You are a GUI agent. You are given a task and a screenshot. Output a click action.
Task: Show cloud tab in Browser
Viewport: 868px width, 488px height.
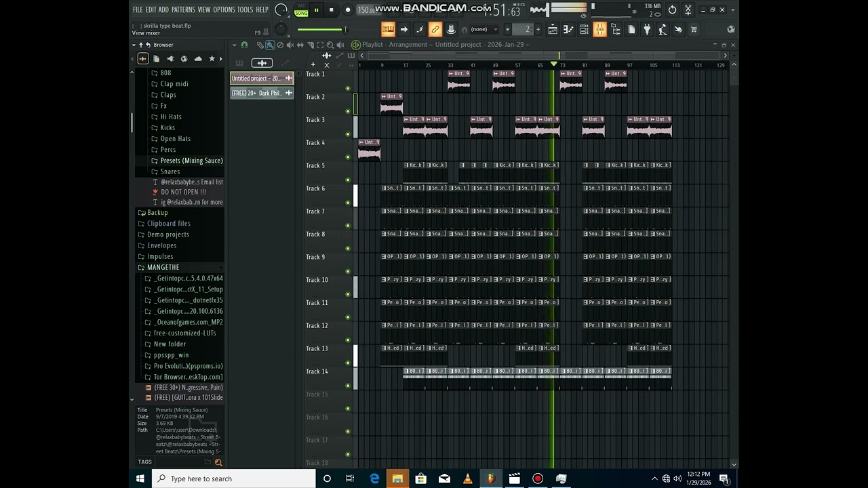(x=198, y=59)
